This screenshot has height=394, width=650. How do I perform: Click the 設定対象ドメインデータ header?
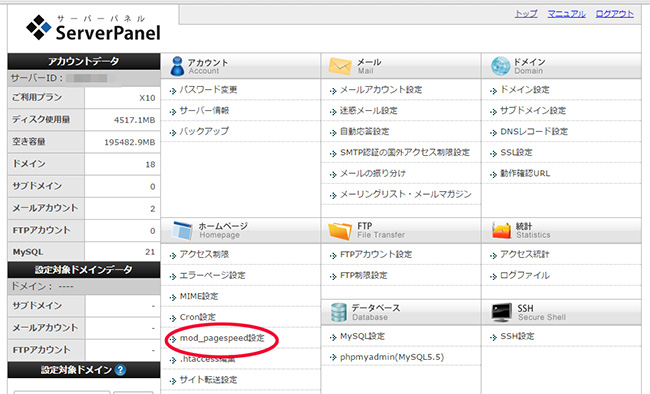(84, 270)
